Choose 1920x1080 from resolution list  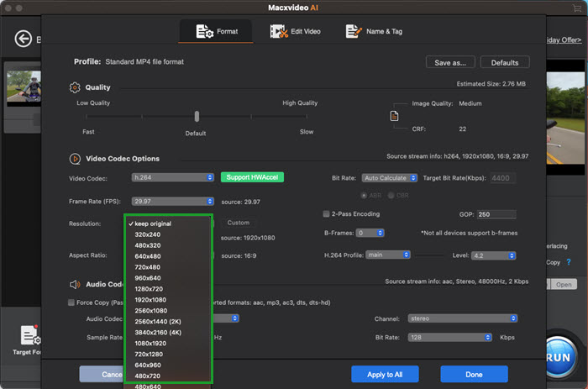(168, 300)
